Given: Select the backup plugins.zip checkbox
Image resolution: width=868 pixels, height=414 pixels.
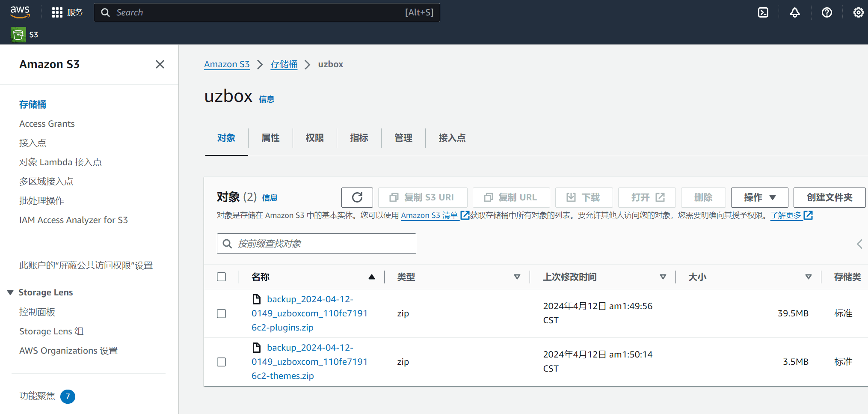Looking at the screenshot, I should [x=221, y=313].
